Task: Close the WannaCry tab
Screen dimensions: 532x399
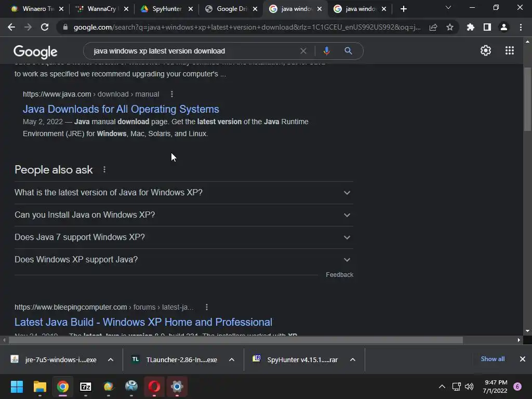Action: (x=126, y=9)
